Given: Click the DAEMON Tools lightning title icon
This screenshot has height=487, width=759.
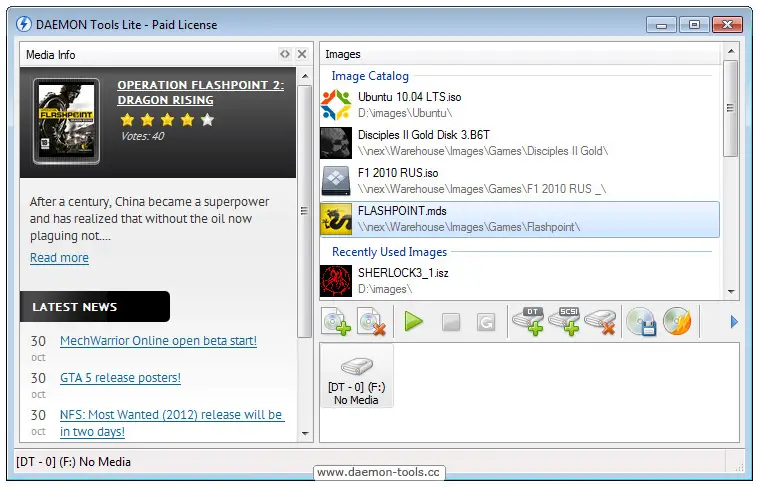Looking at the screenshot, I should point(24,24).
